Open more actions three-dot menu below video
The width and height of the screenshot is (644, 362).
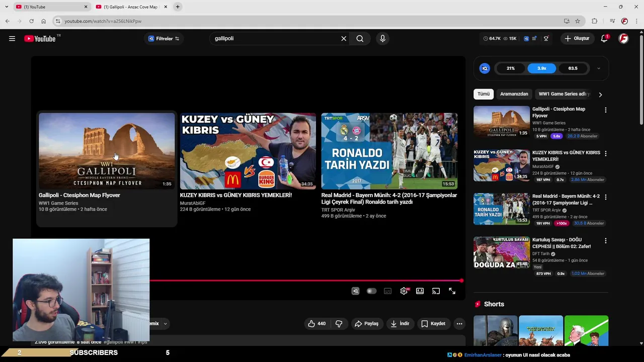coord(459,324)
